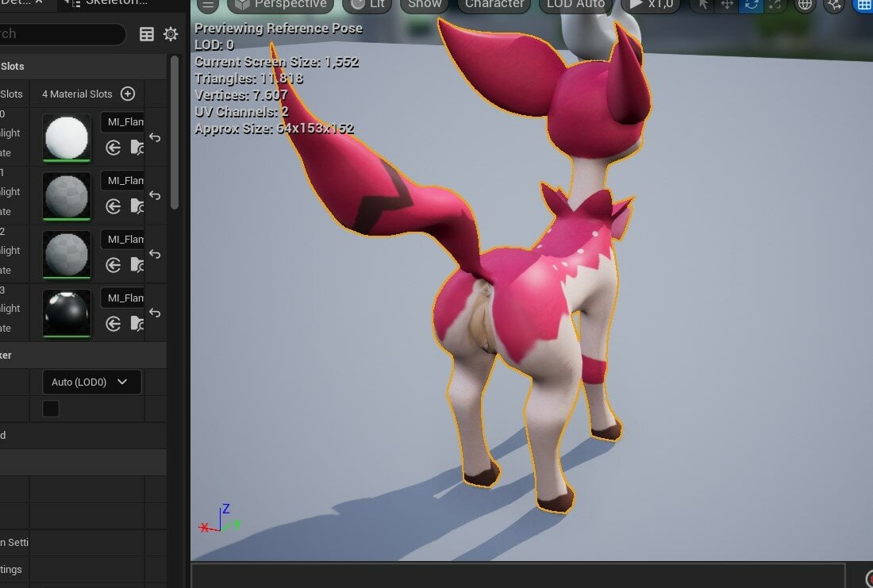Browse to first material in content browser
This screenshot has width=873, height=588.
(x=137, y=148)
